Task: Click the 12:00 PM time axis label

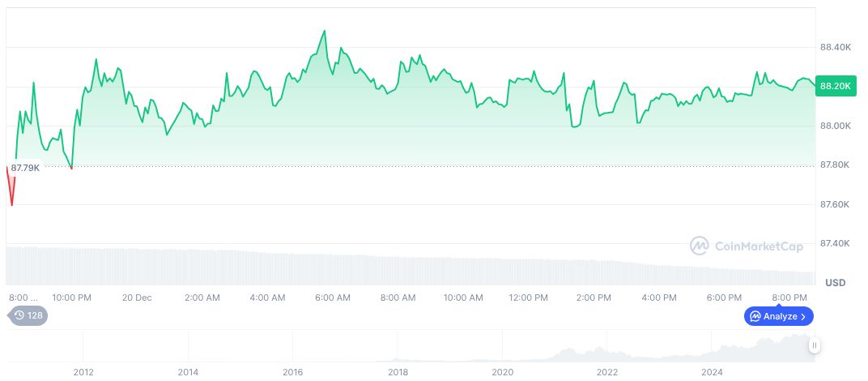Action: [x=529, y=298]
